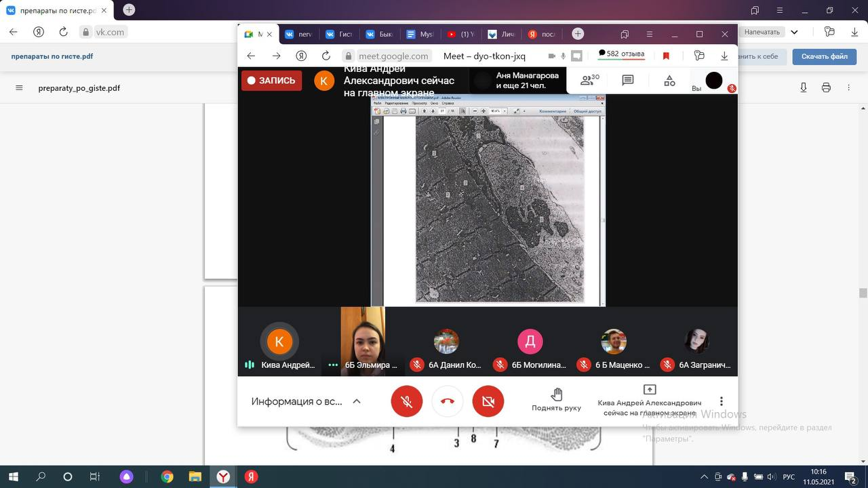Screen dimensions: 868x488
Task: Print the PDF using the printer icon
Action: pyautogui.click(x=826, y=87)
